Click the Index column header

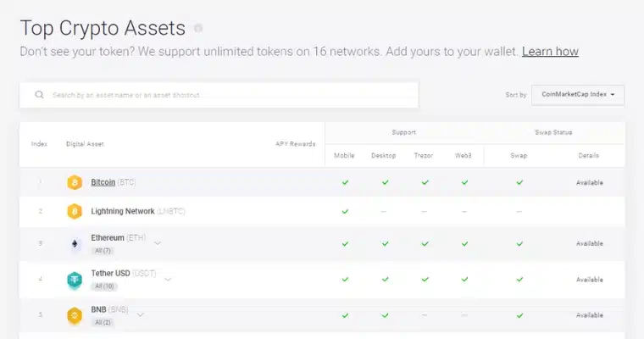(39, 144)
